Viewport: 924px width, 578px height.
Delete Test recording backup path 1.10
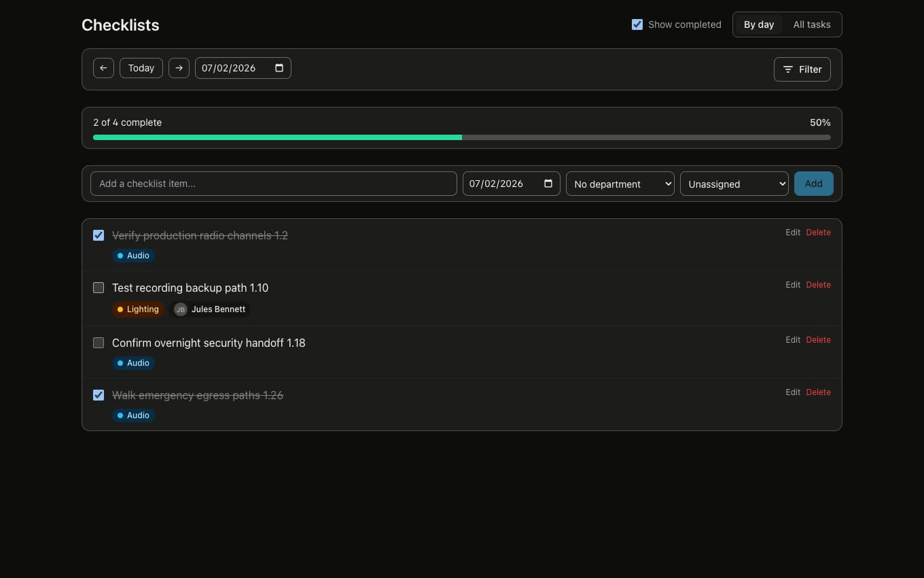818,285
